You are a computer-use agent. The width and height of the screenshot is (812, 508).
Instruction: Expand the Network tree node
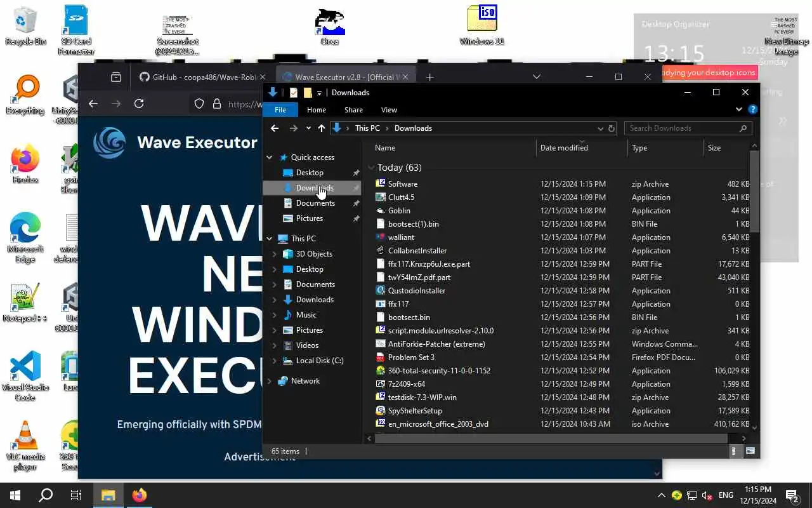270,381
